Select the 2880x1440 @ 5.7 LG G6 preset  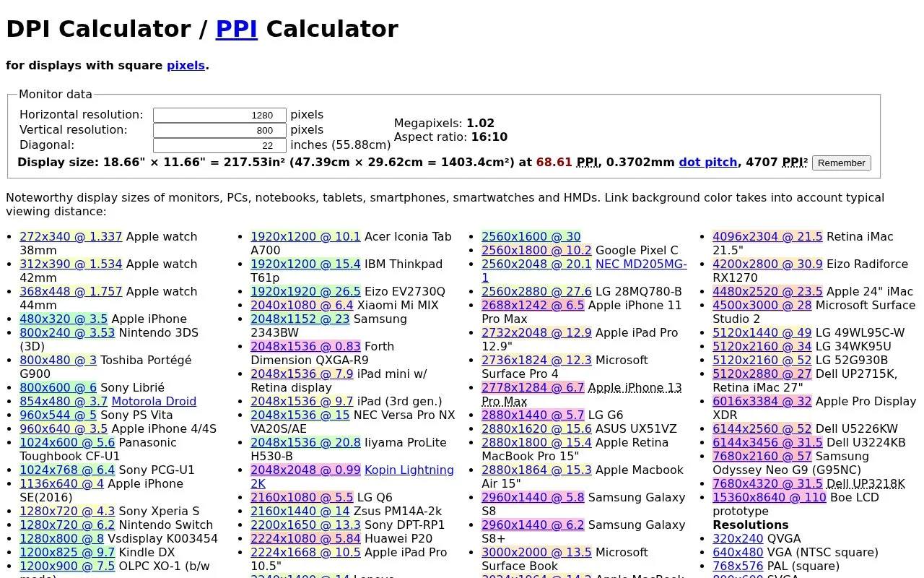(533, 415)
